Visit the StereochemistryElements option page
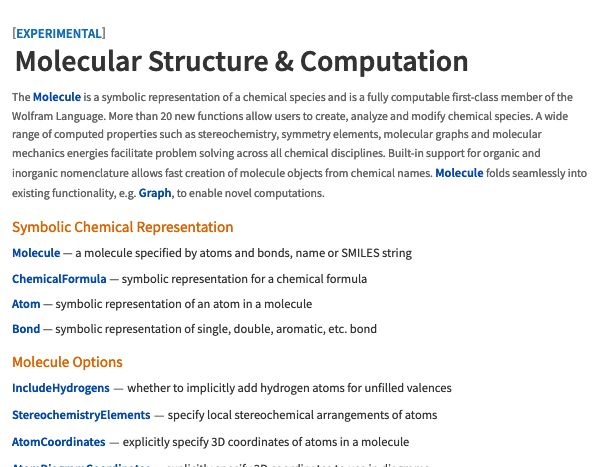600x467 pixels. click(81, 415)
